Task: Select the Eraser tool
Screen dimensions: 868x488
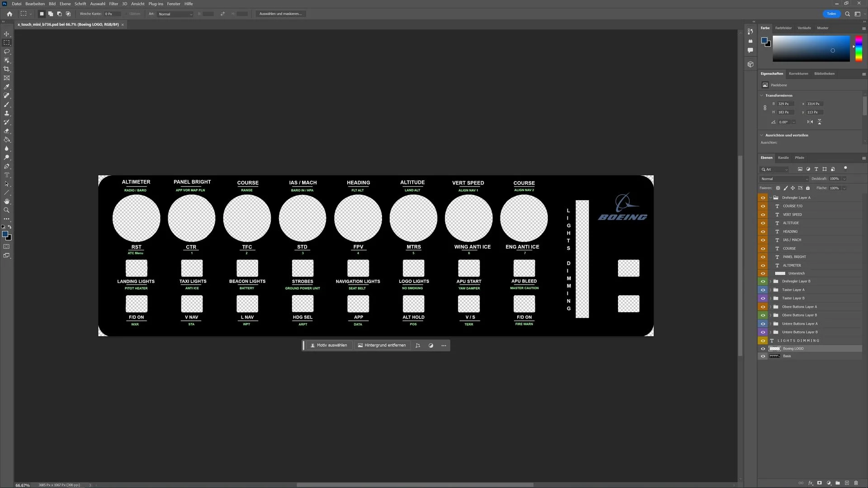Action: point(7,131)
